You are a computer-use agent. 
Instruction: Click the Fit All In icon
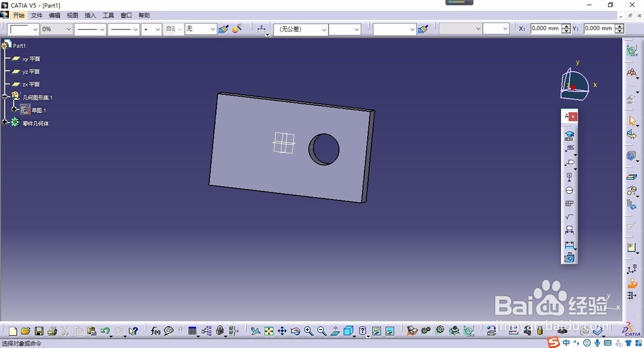[269, 331]
